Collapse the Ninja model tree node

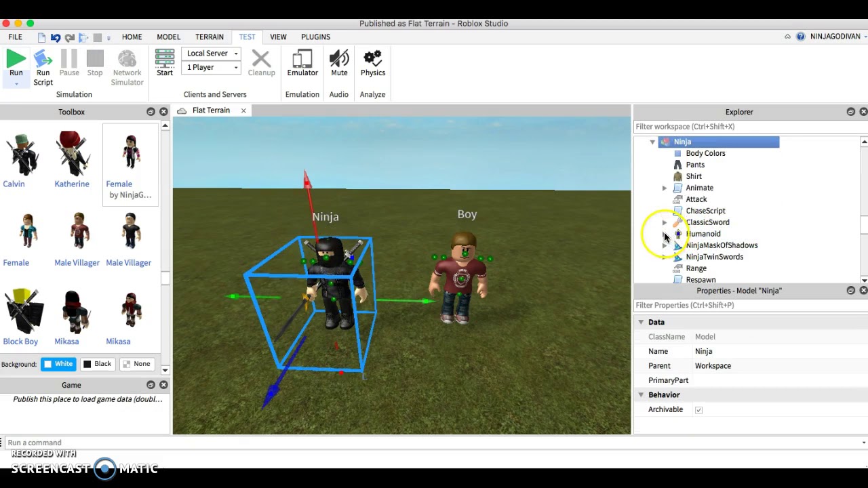tap(652, 142)
